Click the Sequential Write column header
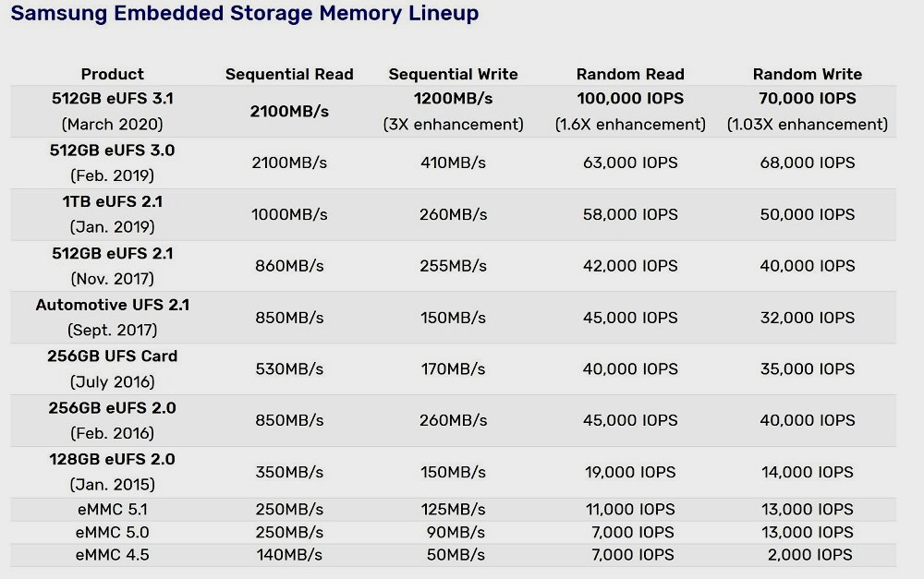This screenshot has width=924, height=579. (x=453, y=75)
